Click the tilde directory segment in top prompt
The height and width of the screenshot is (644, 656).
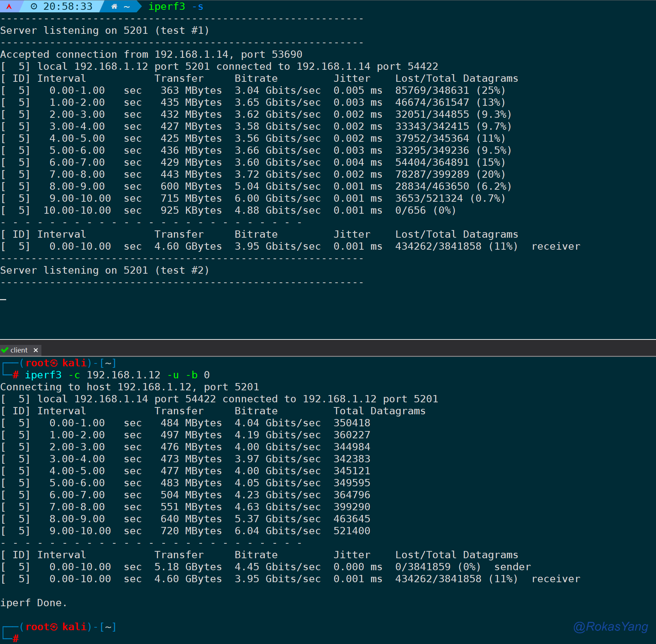pyautogui.click(x=127, y=7)
